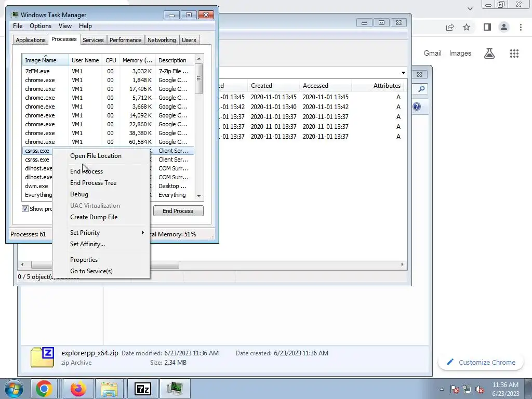Sort by CPU column header
Image resolution: width=532 pixels, height=399 pixels.
click(111, 60)
